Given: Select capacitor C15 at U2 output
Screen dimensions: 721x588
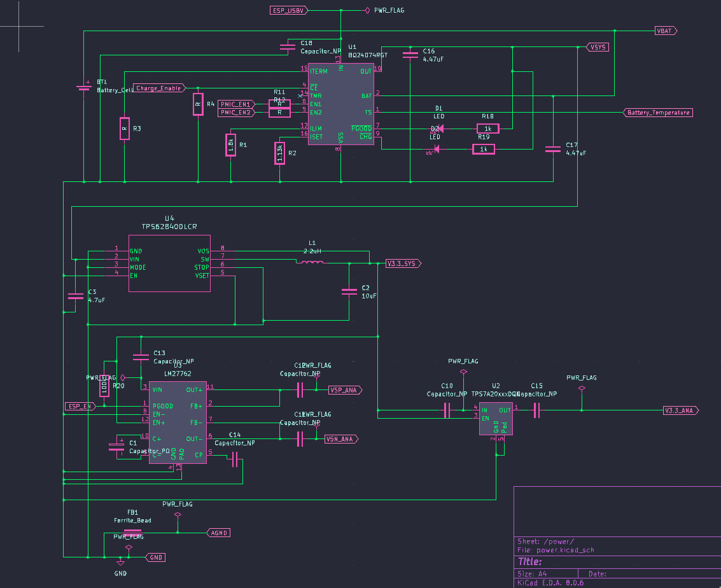Looking at the screenshot, I should click(x=536, y=410).
